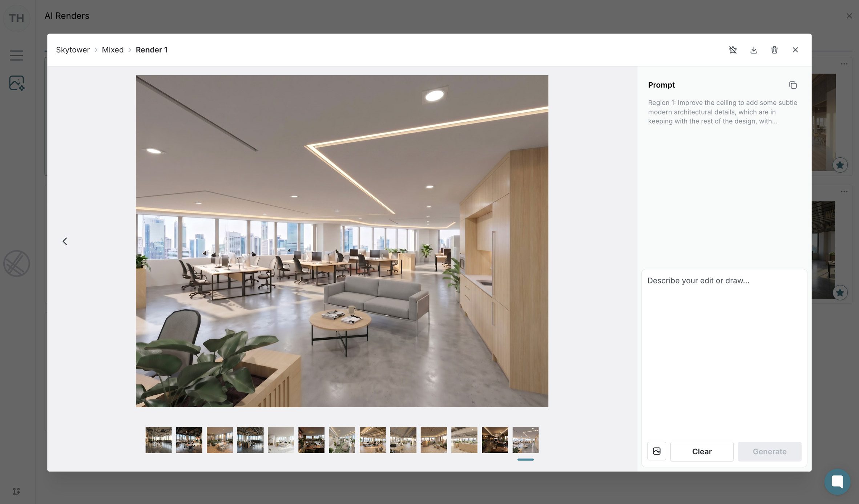Image resolution: width=859 pixels, height=504 pixels.
Task: Open more options on upper background render card
Action: pyautogui.click(x=844, y=64)
